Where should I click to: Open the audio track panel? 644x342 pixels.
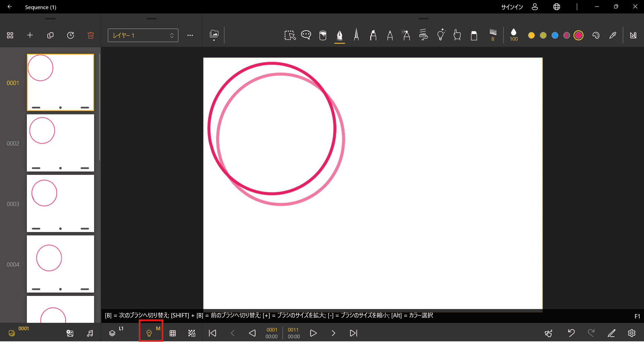click(90, 333)
